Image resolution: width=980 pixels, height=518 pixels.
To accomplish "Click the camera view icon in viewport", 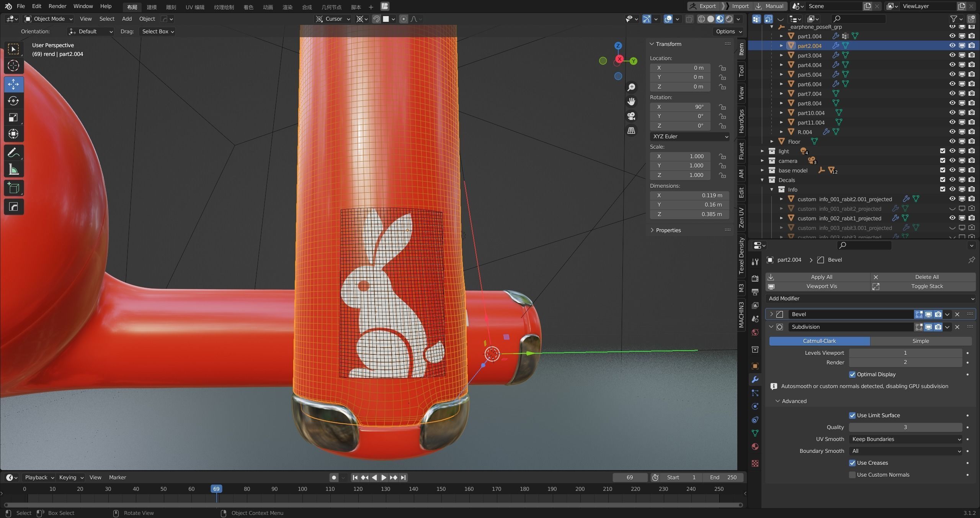I will coord(631,116).
